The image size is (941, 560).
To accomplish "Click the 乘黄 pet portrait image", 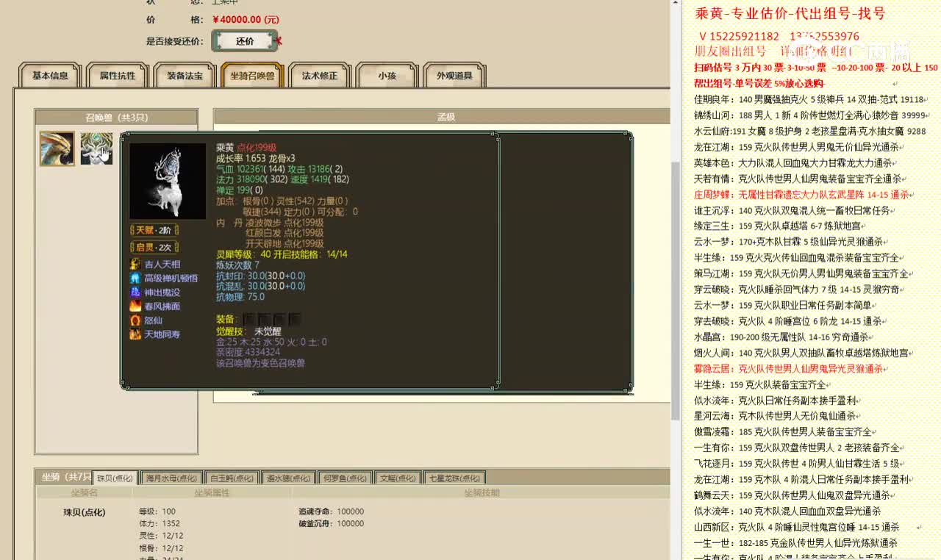I will [168, 181].
